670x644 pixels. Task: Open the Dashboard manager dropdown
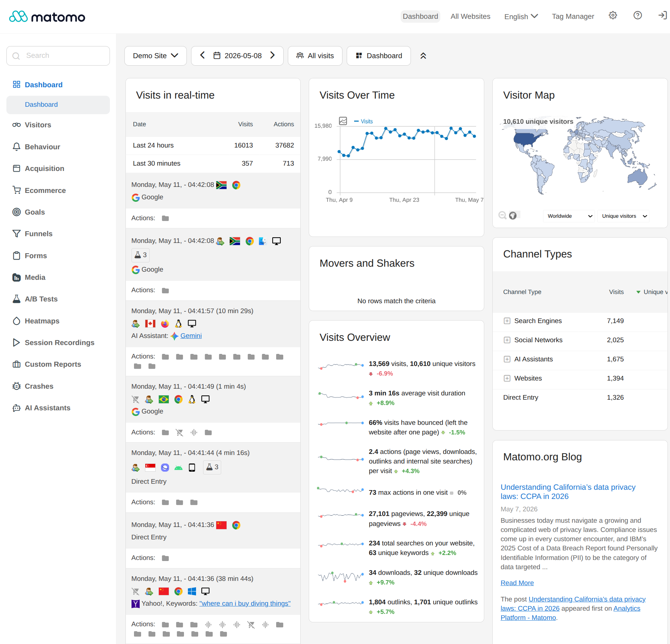pos(379,56)
